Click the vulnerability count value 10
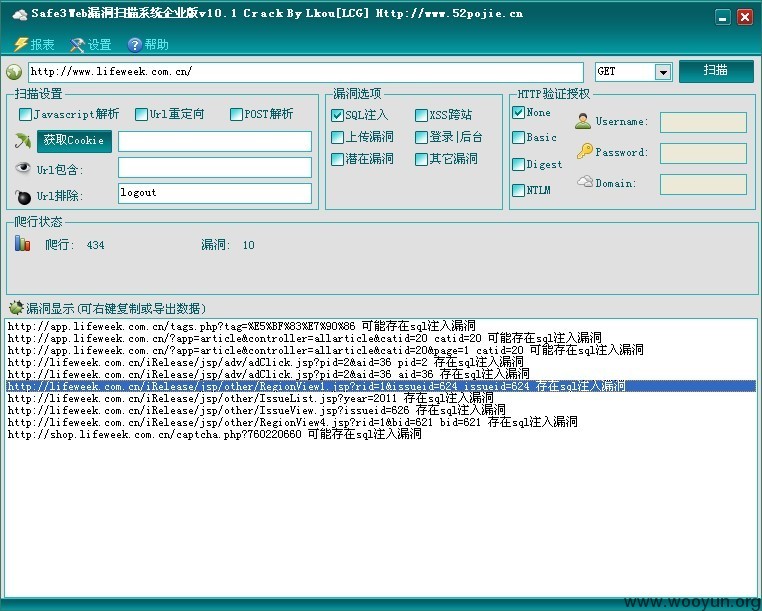This screenshot has width=762, height=611. click(x=248, y=245)
